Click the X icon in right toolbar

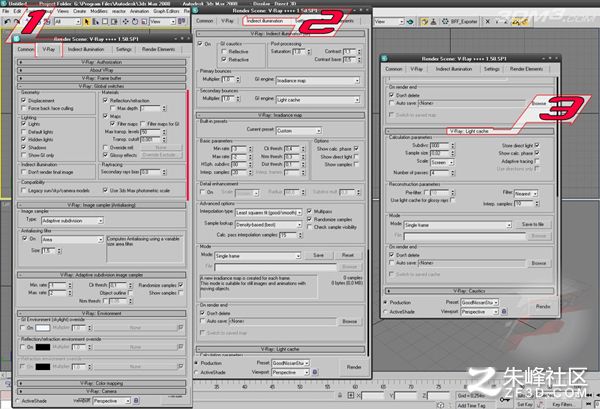point(488,22)
